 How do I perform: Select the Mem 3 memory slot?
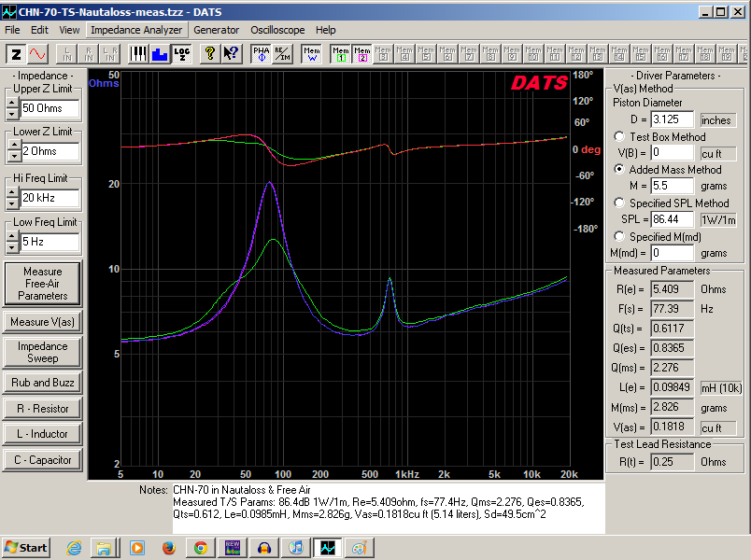coord(383,54)
